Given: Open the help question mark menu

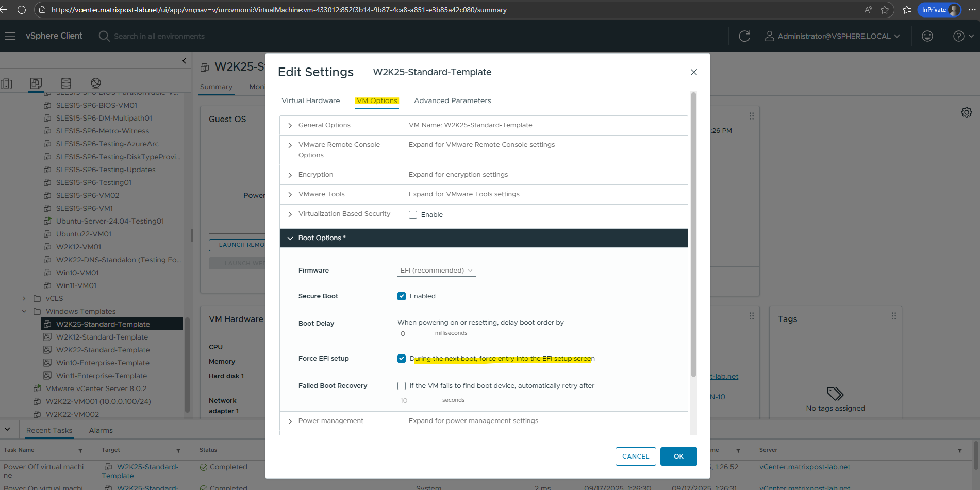Looking at the screenshot, I should pyautogui.click(x=963, y=36).
